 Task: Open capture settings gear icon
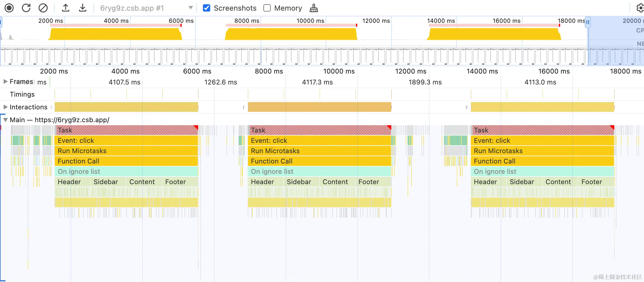coord(640,8)
